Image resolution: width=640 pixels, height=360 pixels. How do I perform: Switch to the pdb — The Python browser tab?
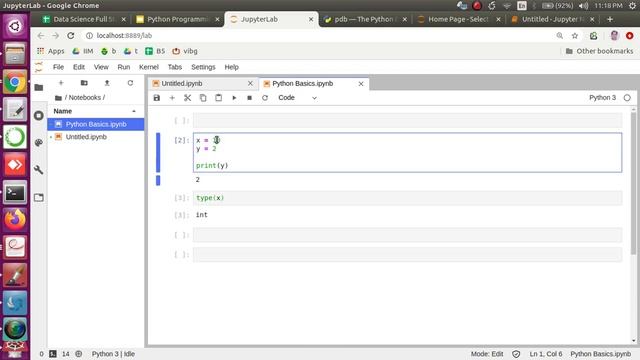point(364,19)
